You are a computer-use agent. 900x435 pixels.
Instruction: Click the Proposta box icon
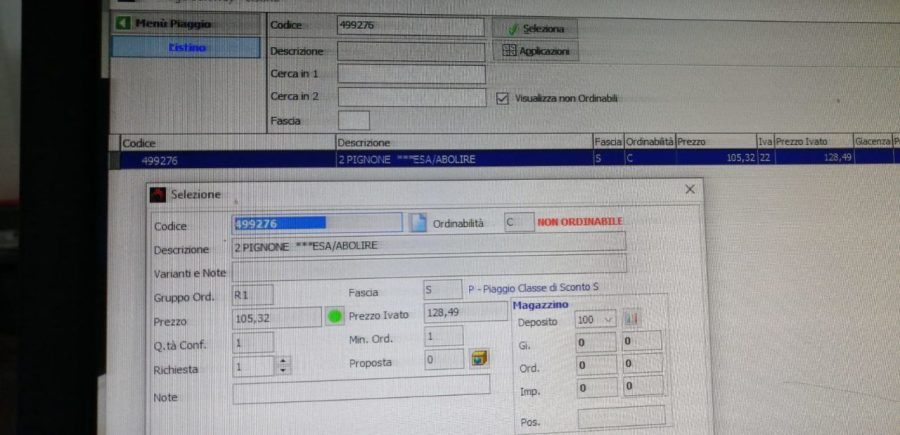click(x=479, y=359)
